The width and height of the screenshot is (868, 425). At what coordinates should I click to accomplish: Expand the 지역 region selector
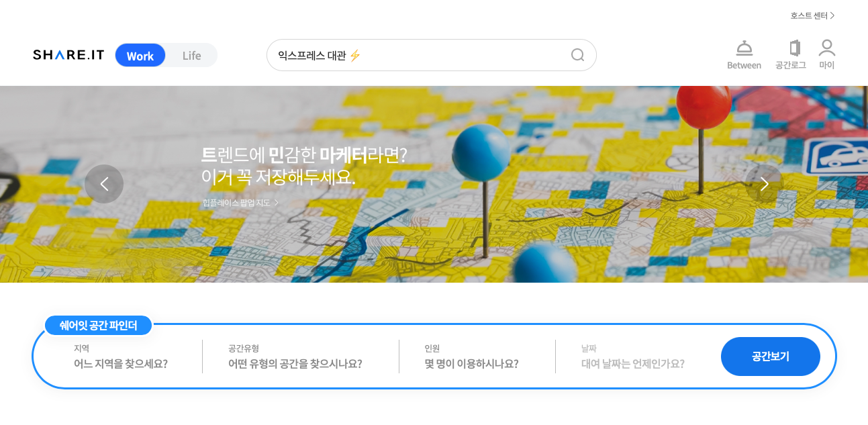(x=121, y=357)
